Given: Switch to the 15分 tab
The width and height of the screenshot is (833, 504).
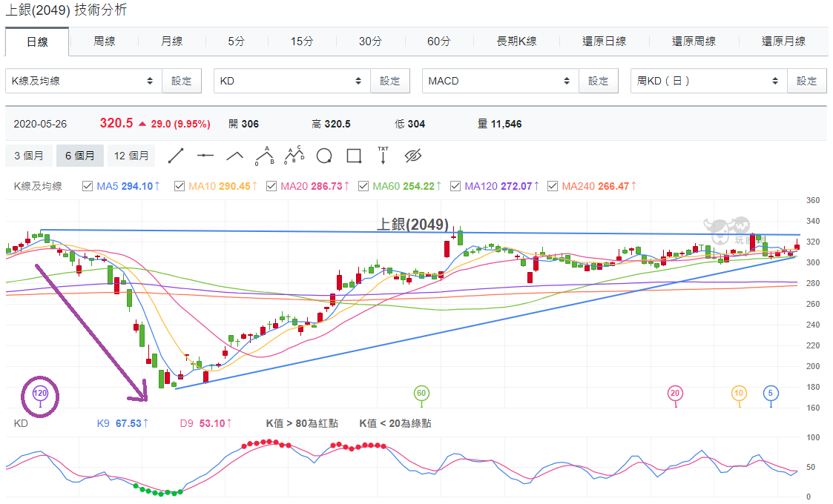Looking at the screenshot, I should (302, 41).
